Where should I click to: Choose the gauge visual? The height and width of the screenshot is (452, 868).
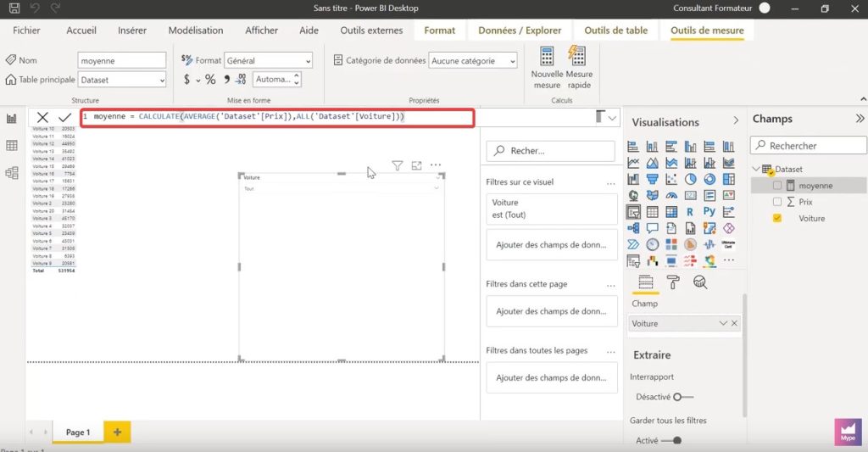[x=671, y=196]
